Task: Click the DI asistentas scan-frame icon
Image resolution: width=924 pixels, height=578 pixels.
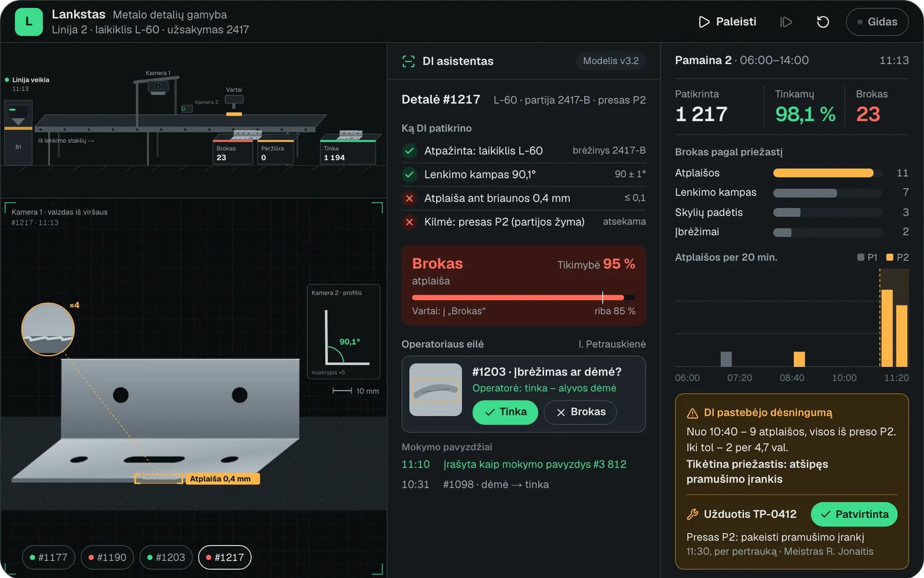Action: click(x=408, y=61)
